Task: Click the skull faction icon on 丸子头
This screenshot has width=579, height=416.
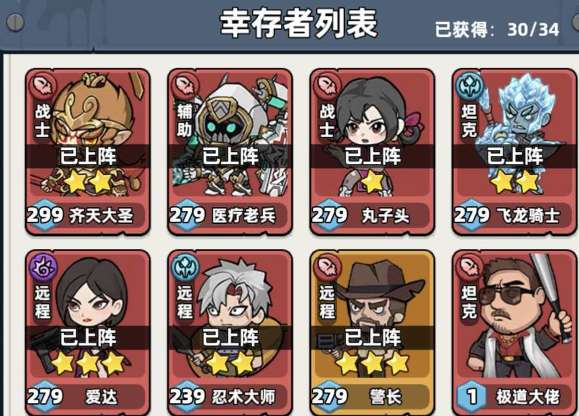Action: click(328, 86)
